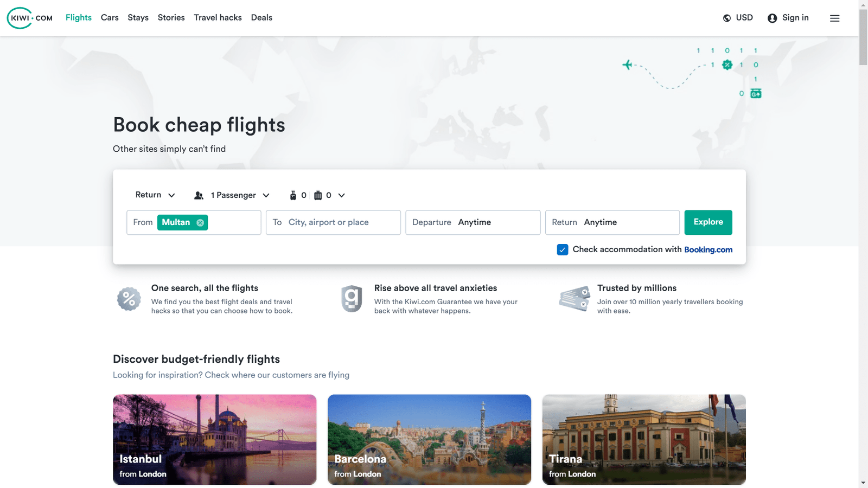Uncheck Check accommodation with Booking.com
This screenshot has width=868, height=488.
coord(563,249)
